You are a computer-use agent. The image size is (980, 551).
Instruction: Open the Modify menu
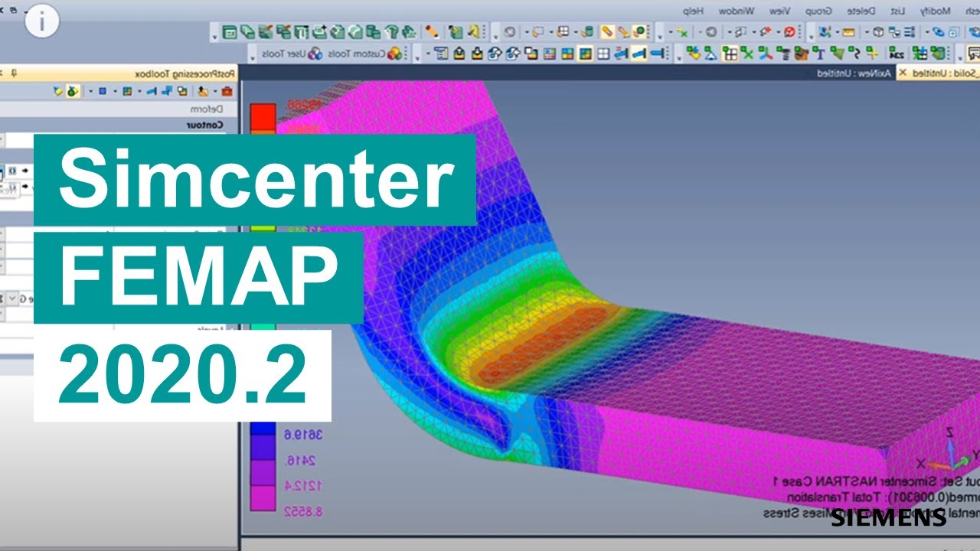[x=934, y=11]
